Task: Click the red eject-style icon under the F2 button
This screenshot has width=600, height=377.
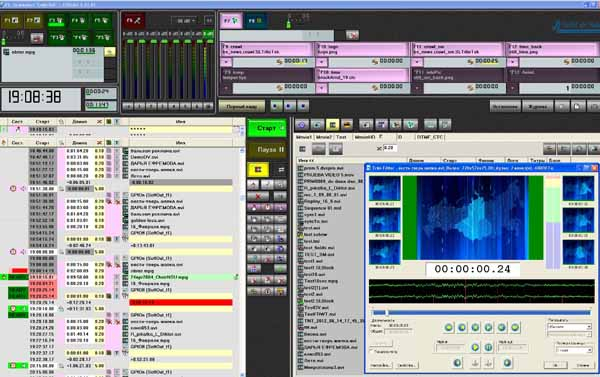Action: [37, 38]
